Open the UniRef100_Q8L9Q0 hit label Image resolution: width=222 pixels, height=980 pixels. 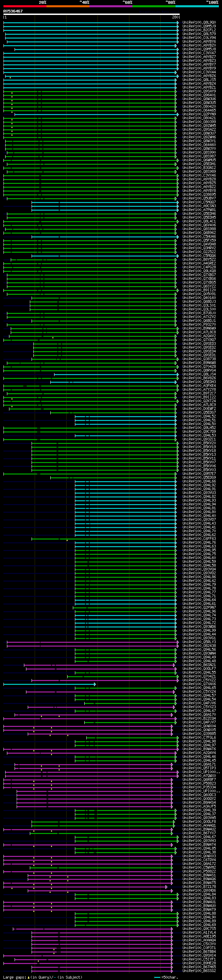point(199,23)
